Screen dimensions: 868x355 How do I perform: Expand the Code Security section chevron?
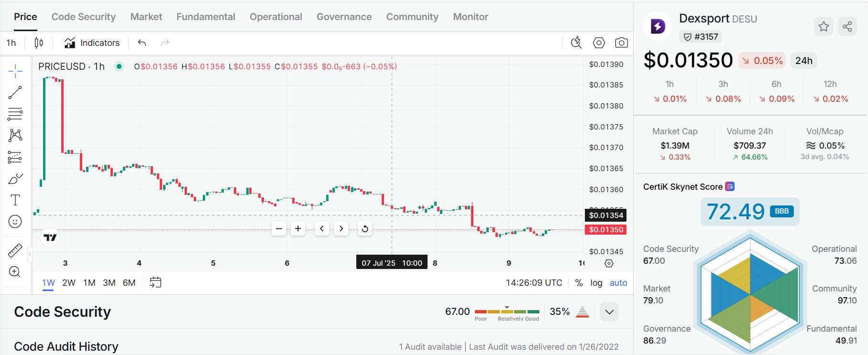click(x=609, y=312)
